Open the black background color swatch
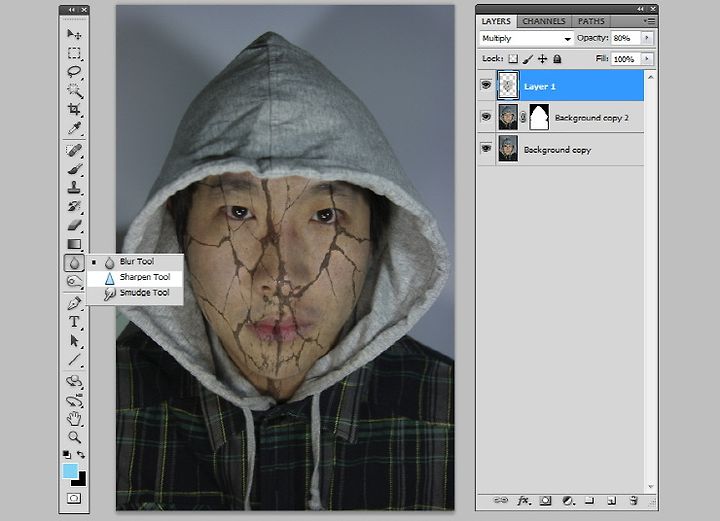The height and width of the screenshot is (521, 720). coord(80,480)
